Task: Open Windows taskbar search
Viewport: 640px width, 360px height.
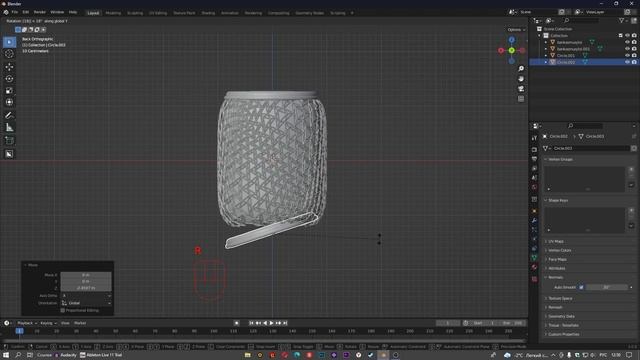Action: click(x=18, y=355)
